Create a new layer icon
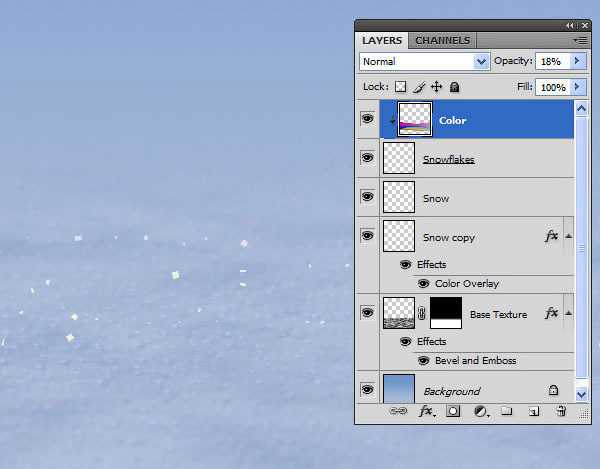 pos(534,411)
